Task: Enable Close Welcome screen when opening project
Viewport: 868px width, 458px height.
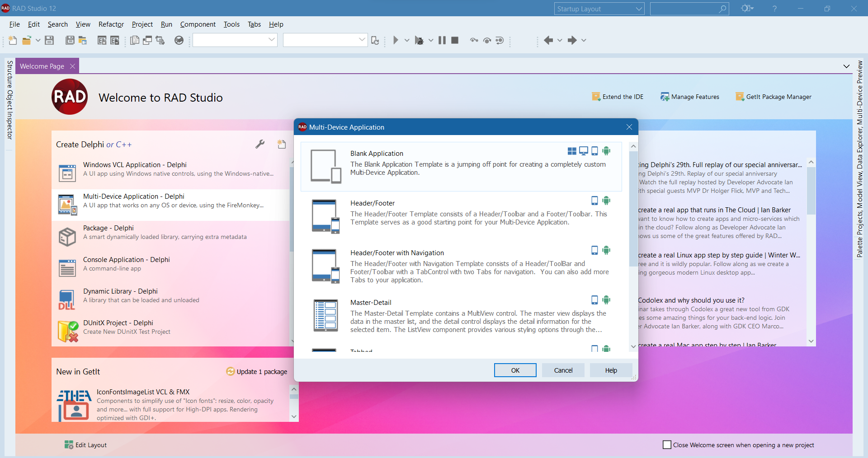Action: click(x=667, y=445)
